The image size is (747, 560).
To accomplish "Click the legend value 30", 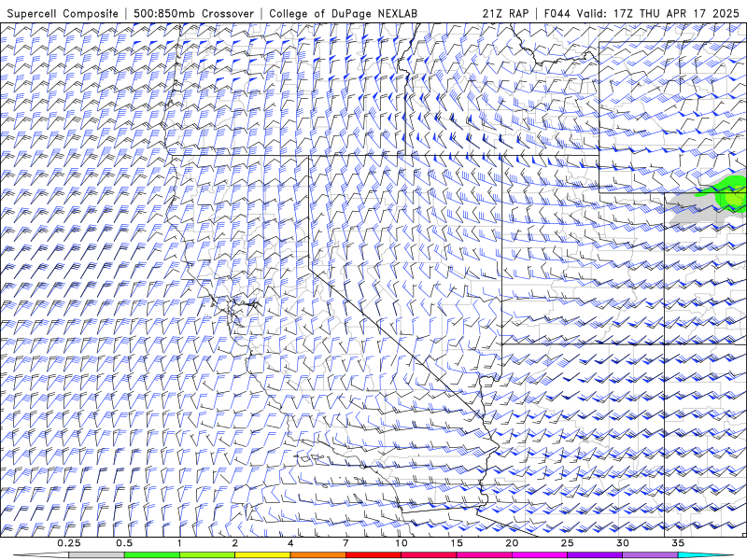I will click(x=622, y=543).
